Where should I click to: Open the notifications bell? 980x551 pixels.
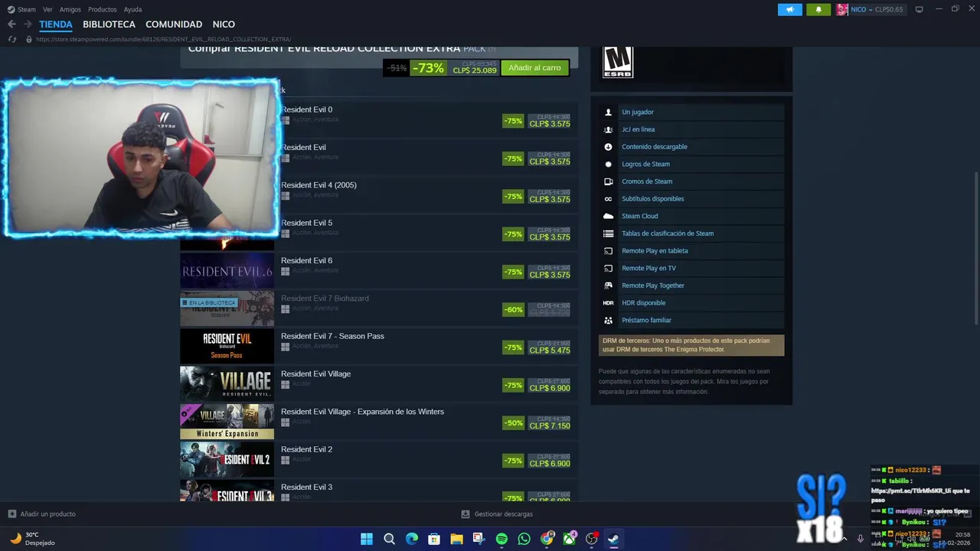point(818,9)
